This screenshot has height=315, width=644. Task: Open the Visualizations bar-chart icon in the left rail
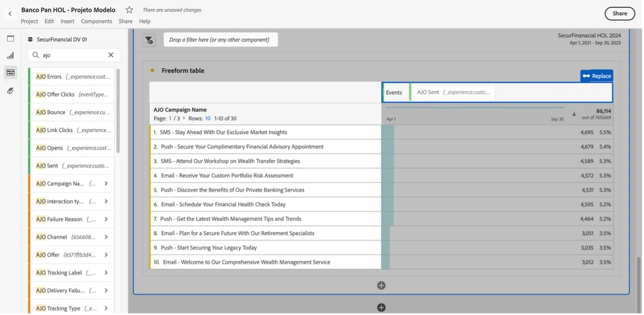(10, 55)
